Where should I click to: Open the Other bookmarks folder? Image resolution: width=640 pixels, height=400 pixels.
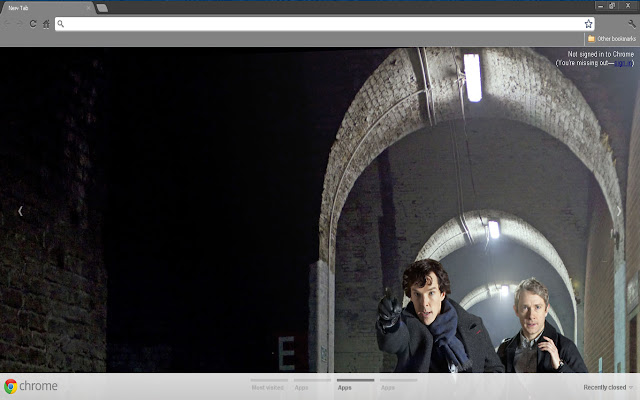[612, 39]
